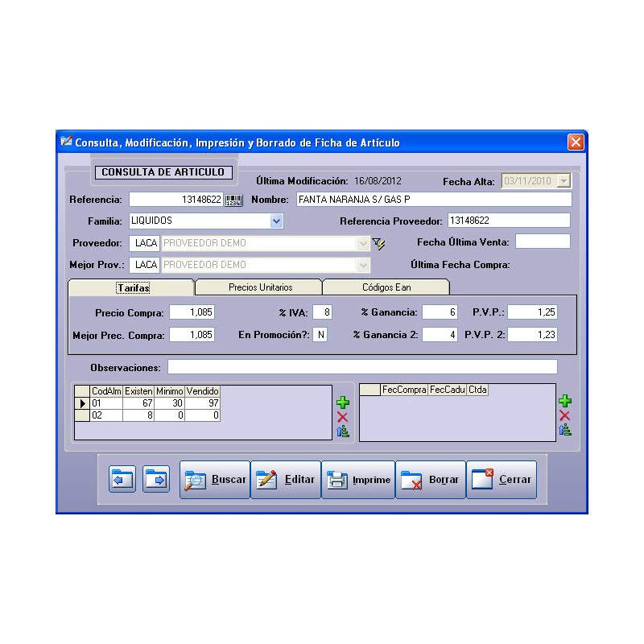Viewport: 644px width, 644px height.
Task: Click the supplier filter lightning icon
Action: [378, 243]
